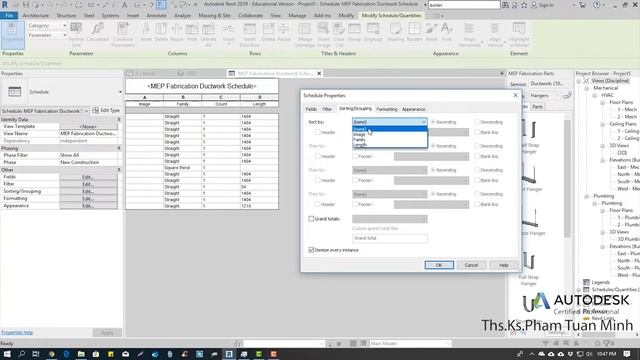Click the Group headers icon
This screenshot has height=360, width=640.
point(354,32)
